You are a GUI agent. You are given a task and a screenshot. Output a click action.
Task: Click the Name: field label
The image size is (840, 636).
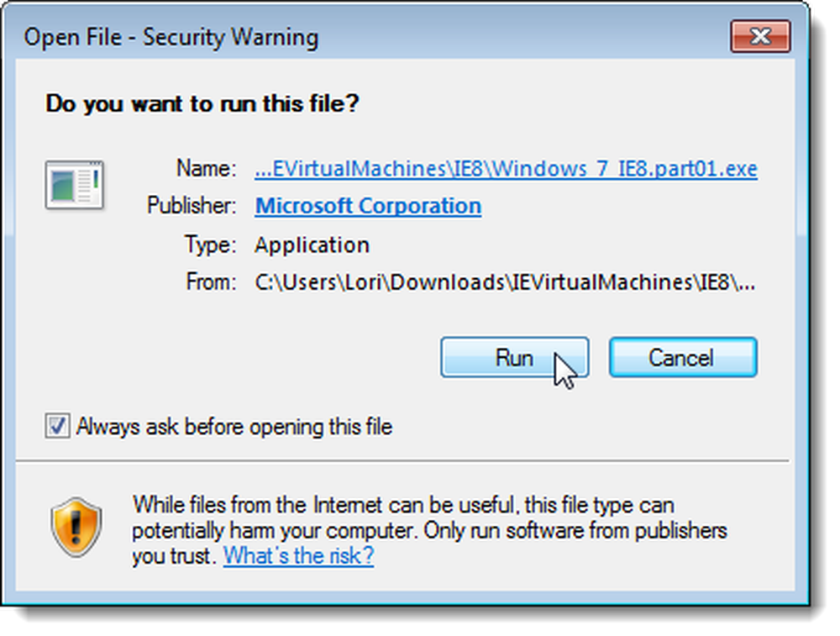point(207,168)
